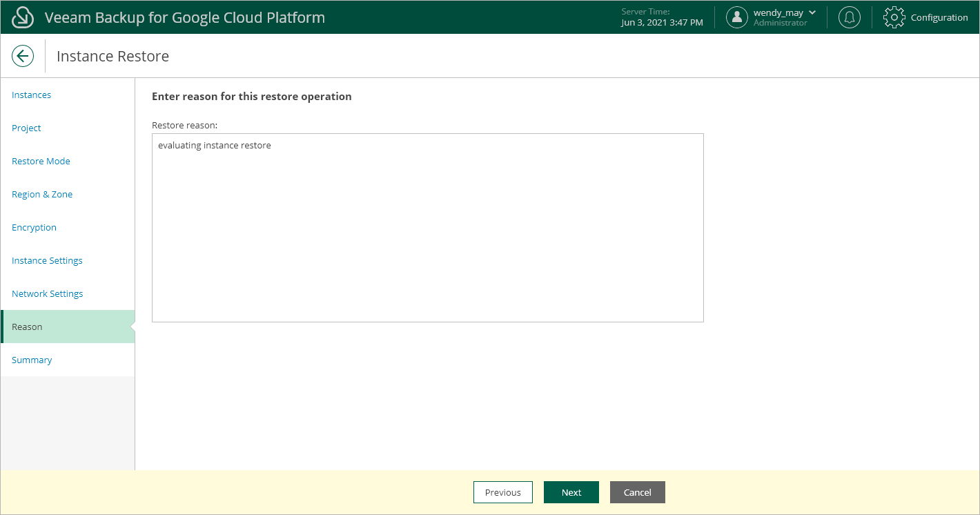Select the Reason step
980x515 pixels.
coord(68,327)
